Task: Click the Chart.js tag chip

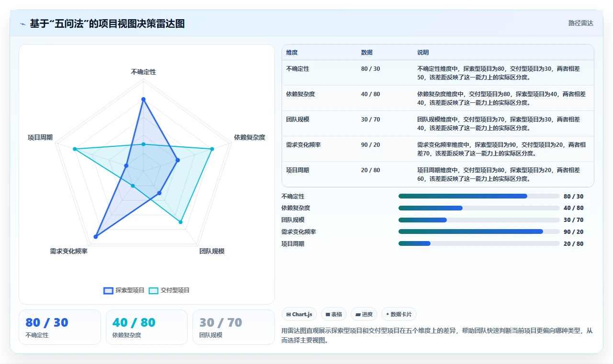Action: tap(299, 314)
